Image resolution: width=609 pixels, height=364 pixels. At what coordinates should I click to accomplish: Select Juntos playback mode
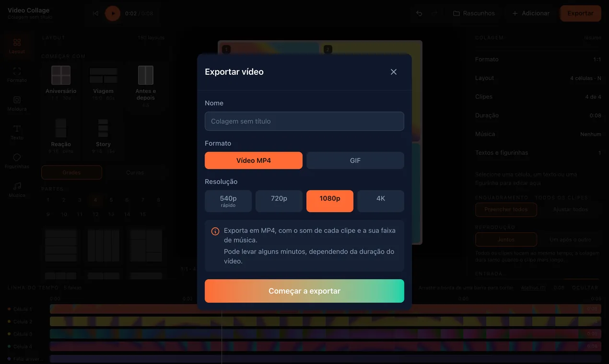point(506,239)
